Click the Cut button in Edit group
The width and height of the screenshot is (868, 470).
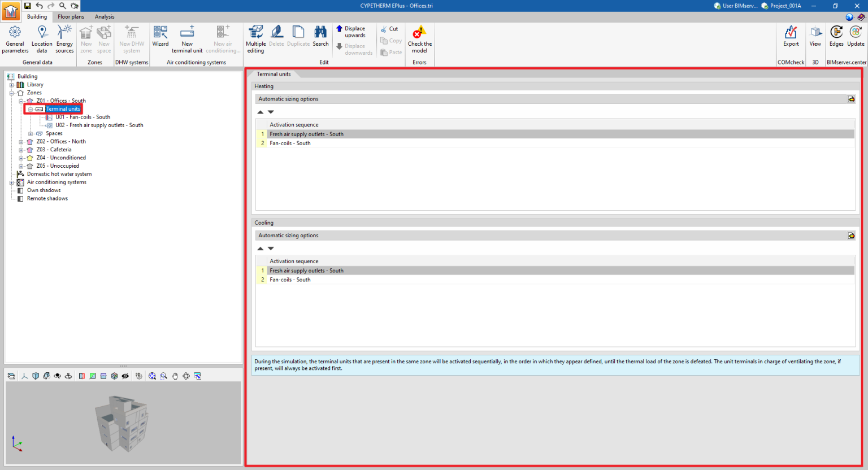click(x=389, y=28)
